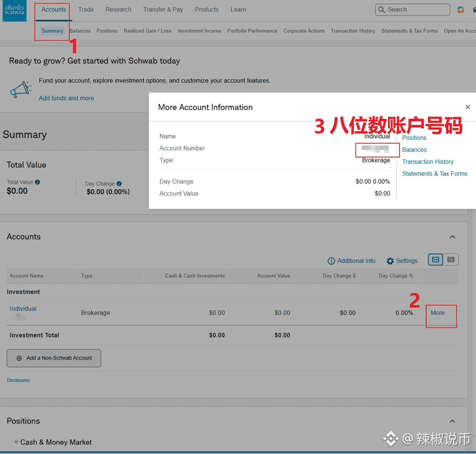Open Statements & Tax Forms in sub-navigation
476x454 pixels.
click(x=409, y=31)
